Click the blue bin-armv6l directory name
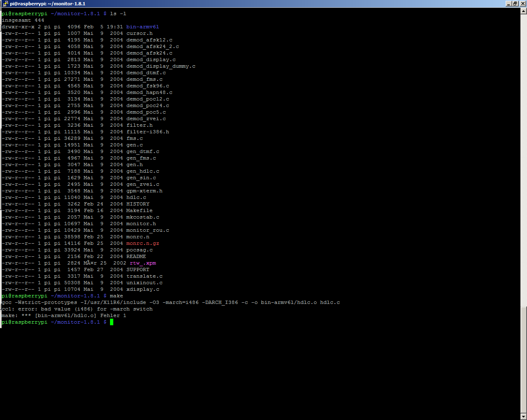 [x=142, y=27]
